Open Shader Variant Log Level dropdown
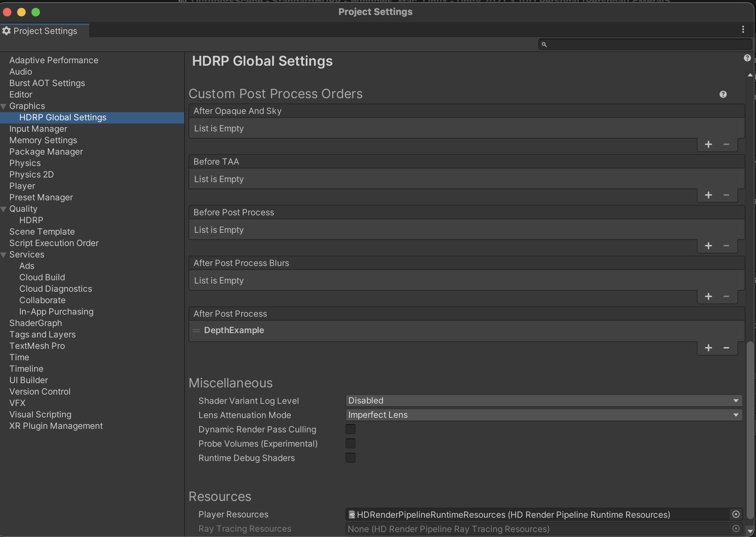 point(544,401)
